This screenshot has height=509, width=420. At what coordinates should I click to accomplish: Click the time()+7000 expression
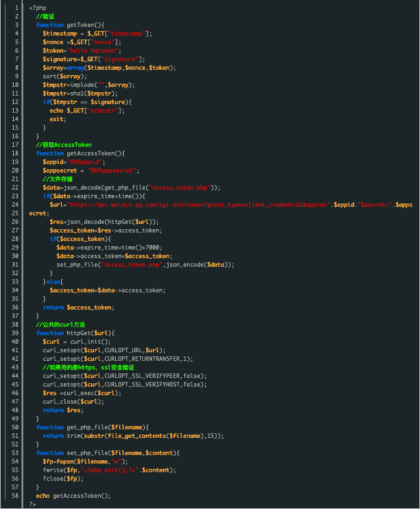pyautogui.click(x=140, y=248)
